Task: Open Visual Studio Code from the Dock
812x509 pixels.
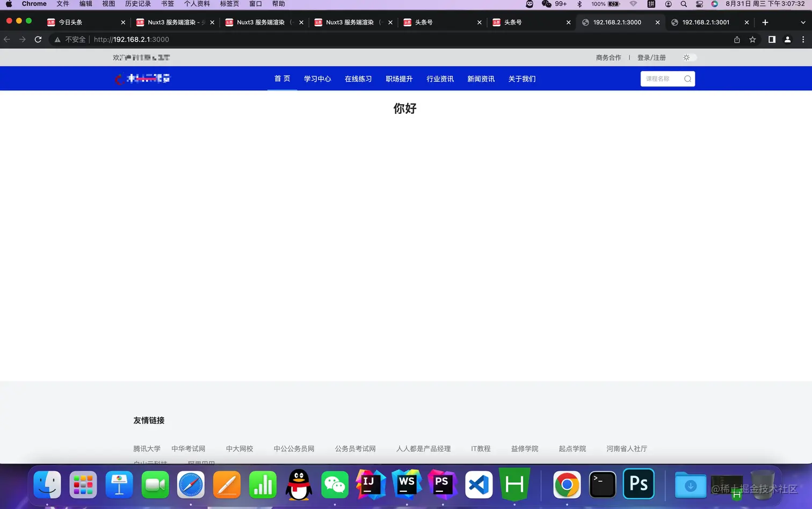Action: coord(478,485)
